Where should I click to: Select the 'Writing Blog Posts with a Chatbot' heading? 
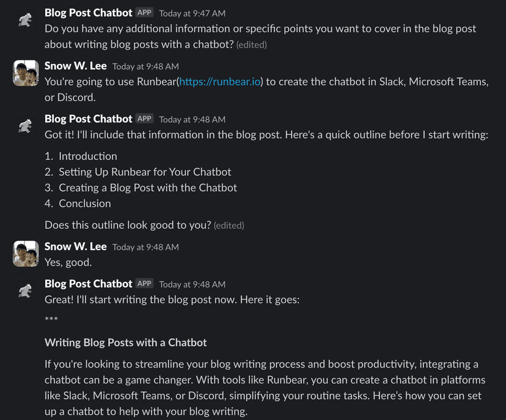(125, 342)
